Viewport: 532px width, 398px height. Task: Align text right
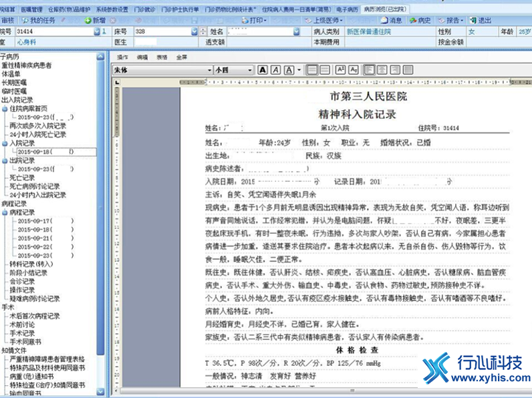point(395,70)
